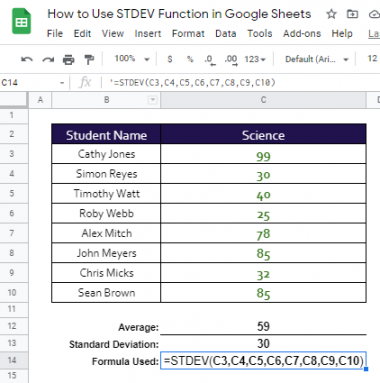Decrease decimal places

coord(210,60)
